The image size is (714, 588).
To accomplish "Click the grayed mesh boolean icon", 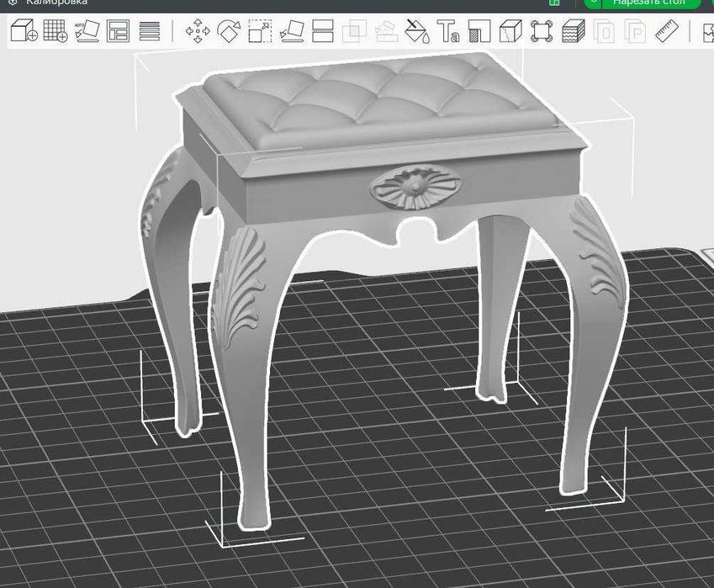I will [354, 31].
